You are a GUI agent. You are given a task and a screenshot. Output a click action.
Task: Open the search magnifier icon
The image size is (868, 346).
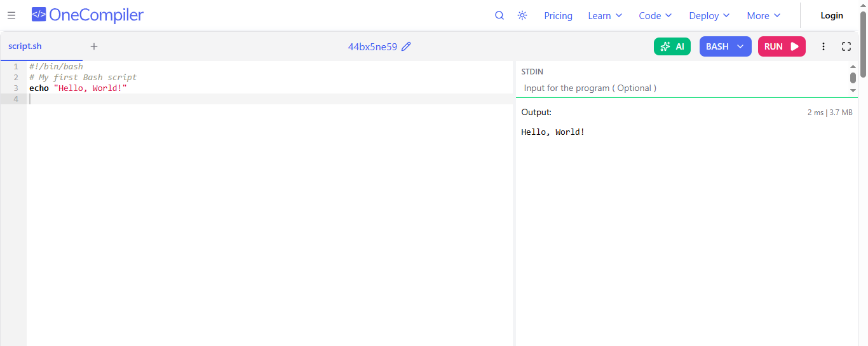[499, 15]
